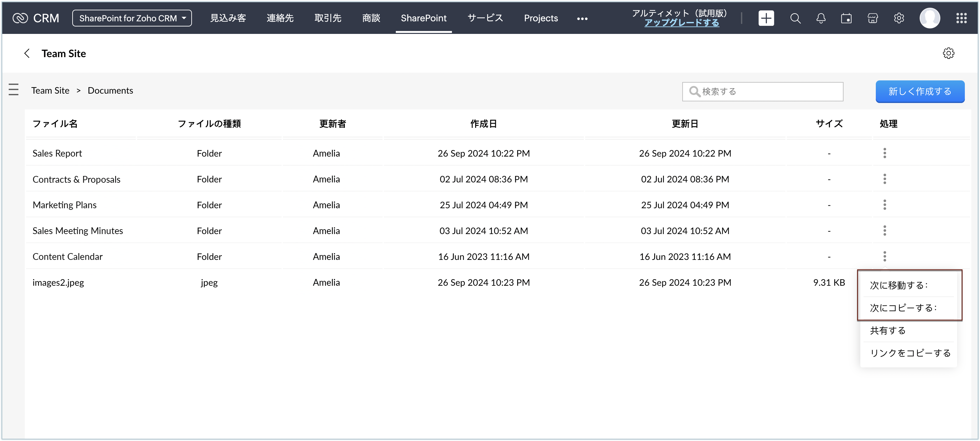Click the アップグレードする link
This screenshot has width=980, height=441.
click(x=681, y=23)
